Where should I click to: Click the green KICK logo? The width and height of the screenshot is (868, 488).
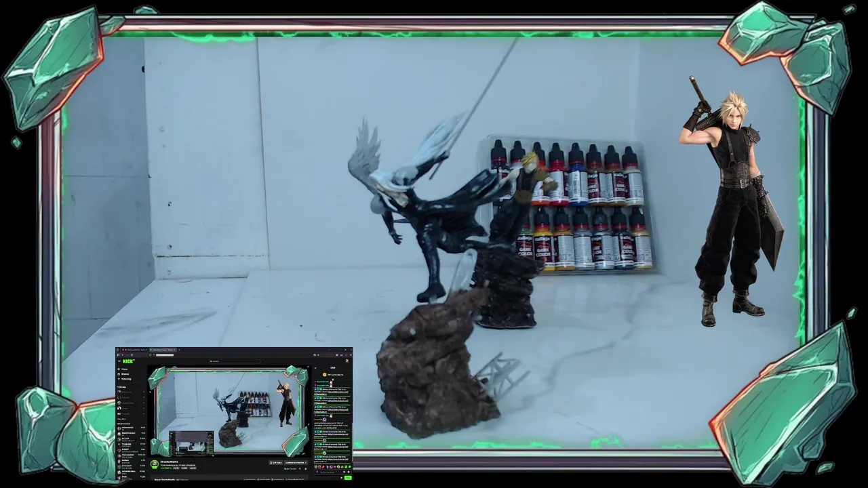pyautogui.click(x=127, y=361)
